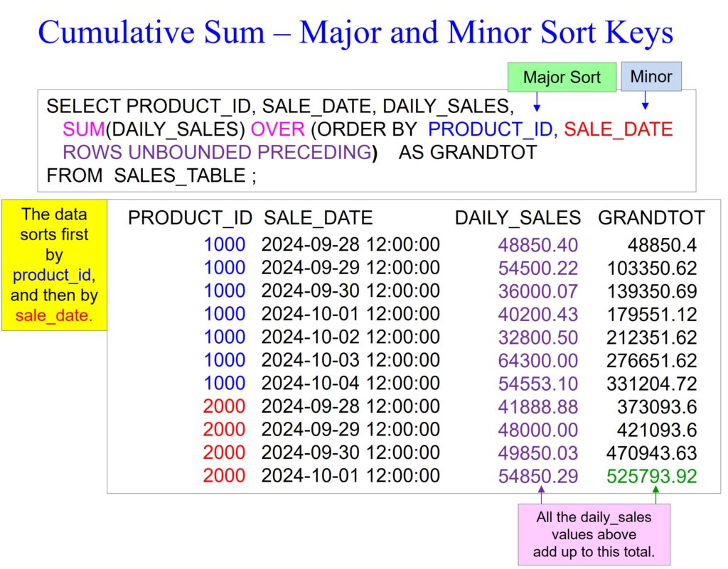Click daily sales value 64300.00
The width and height of the screenshot is (728, 569).
tap(538, 360)
